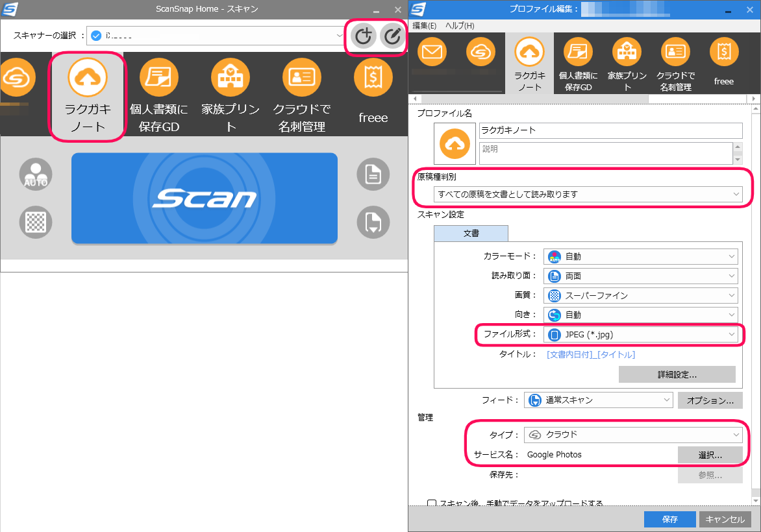
Task: Click the description field's scroll up arrow
Action: (x=738, y=147)
